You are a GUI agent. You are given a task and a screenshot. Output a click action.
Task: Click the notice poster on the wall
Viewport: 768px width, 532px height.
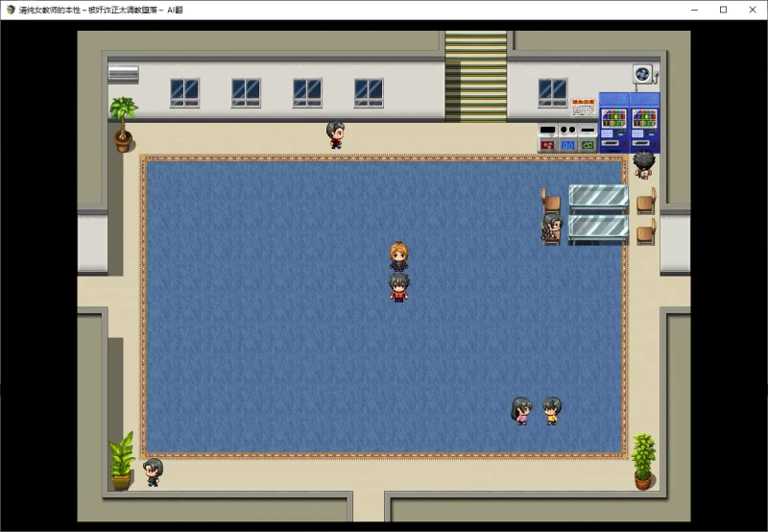[583, 108]
